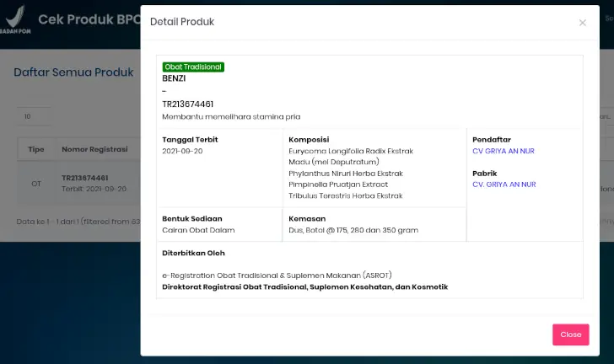This screenshot has width=614, height=364.
Task: Click the Bentuk Sediaan value Cairan Obat Dalam
Action: 198,230
